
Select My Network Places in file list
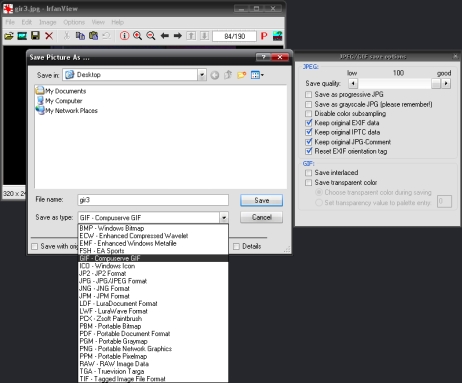tap(67, 110)
